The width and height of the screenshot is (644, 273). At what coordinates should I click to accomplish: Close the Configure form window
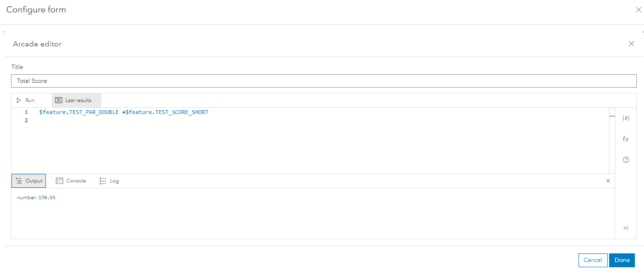pyautogui.click(x=638, y=10)
